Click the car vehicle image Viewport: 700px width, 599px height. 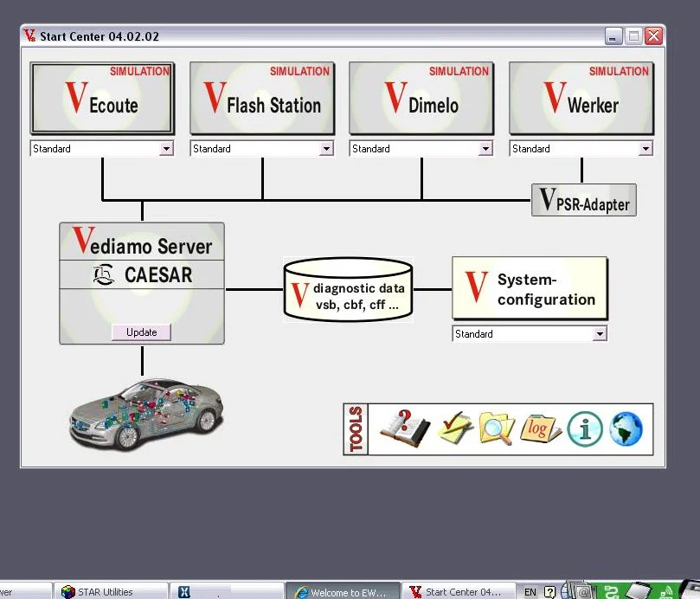point(146,414)
